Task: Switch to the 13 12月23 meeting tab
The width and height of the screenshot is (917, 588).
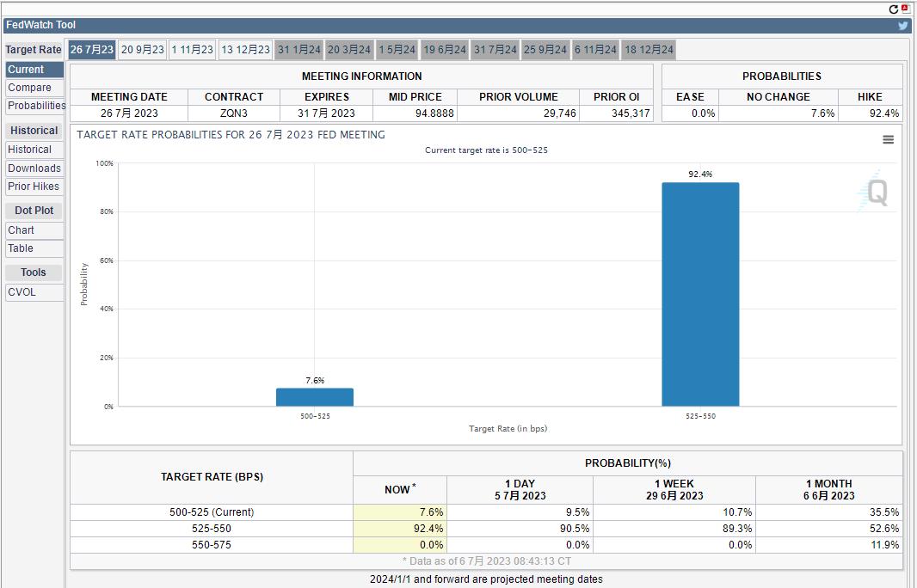Action: [x=245, y=50]
